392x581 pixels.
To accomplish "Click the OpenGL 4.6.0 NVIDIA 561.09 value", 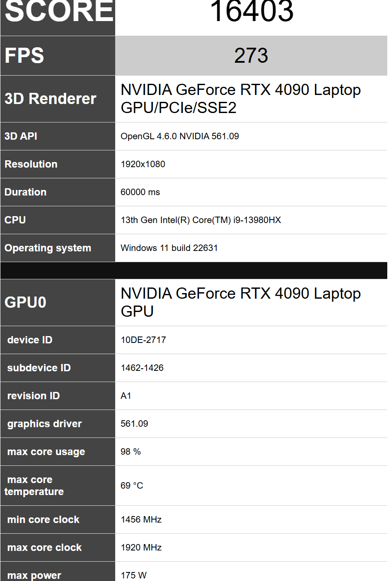I will click(180, 136).
